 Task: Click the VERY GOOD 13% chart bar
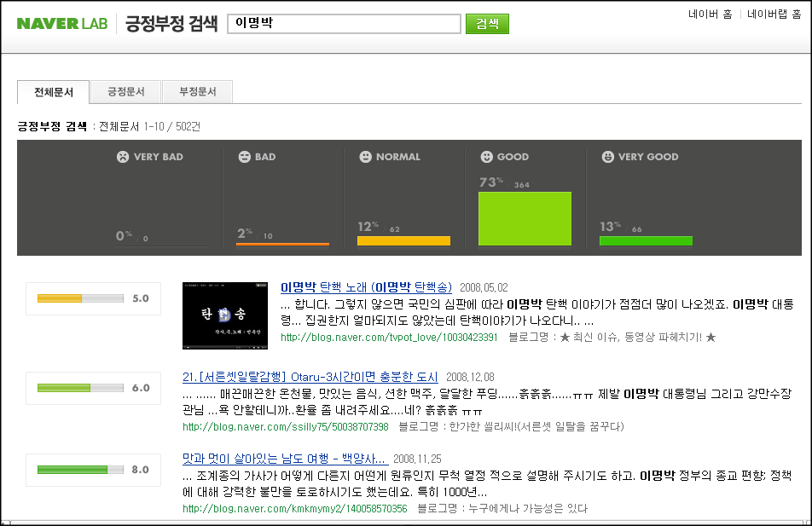[646, 240]
